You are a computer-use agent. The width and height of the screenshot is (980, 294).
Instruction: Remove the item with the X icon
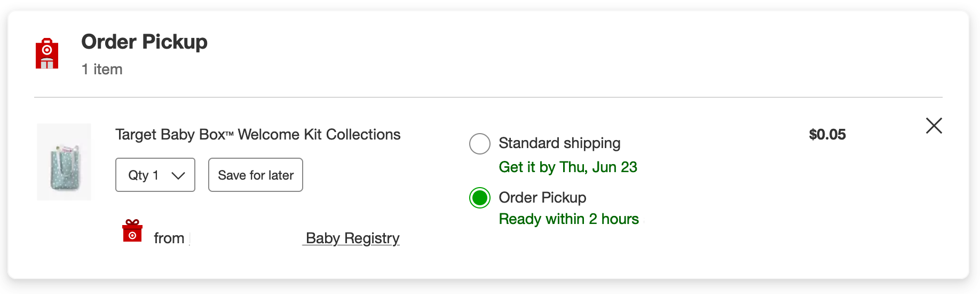[x=934, y=126]
